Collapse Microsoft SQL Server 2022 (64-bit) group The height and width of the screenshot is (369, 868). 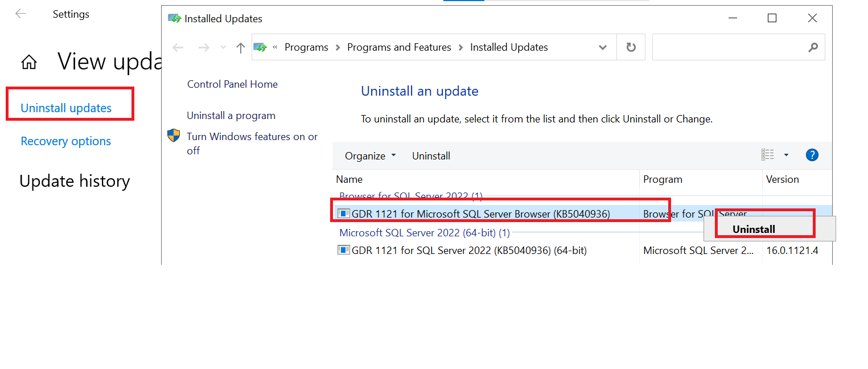point(424,233)
